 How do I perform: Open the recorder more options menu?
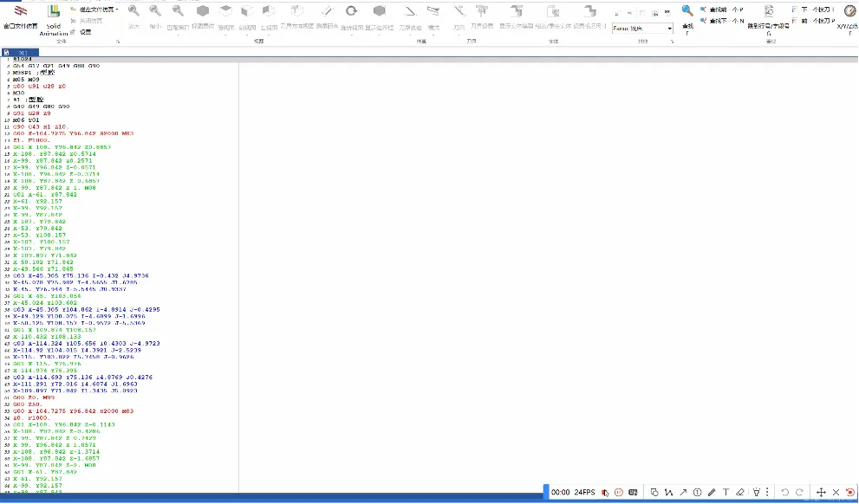pos(767,492)
